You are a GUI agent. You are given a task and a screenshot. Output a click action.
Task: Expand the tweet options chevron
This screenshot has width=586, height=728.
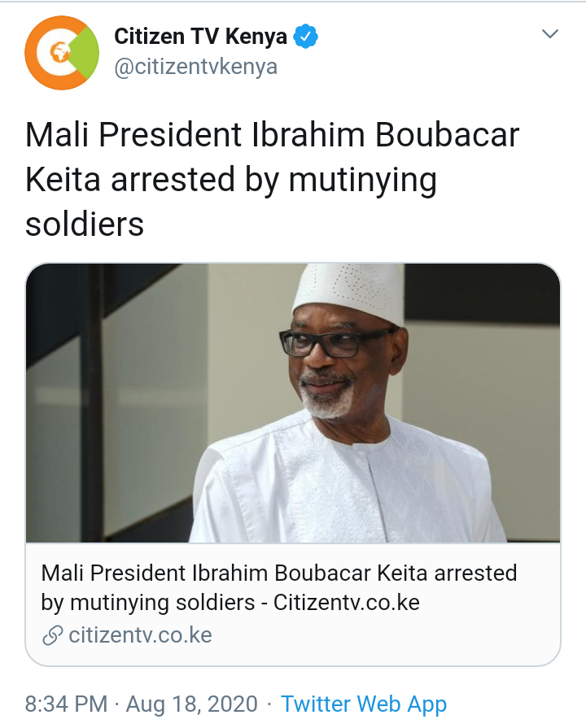550,34
